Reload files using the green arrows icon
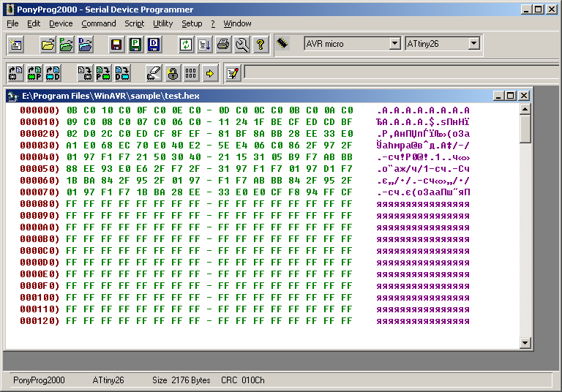The width and height of the screenshot is (562, 392). 186,45
